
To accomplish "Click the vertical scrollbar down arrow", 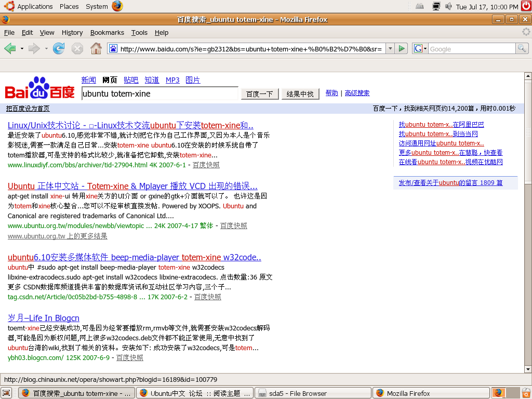I will point(528,369).
